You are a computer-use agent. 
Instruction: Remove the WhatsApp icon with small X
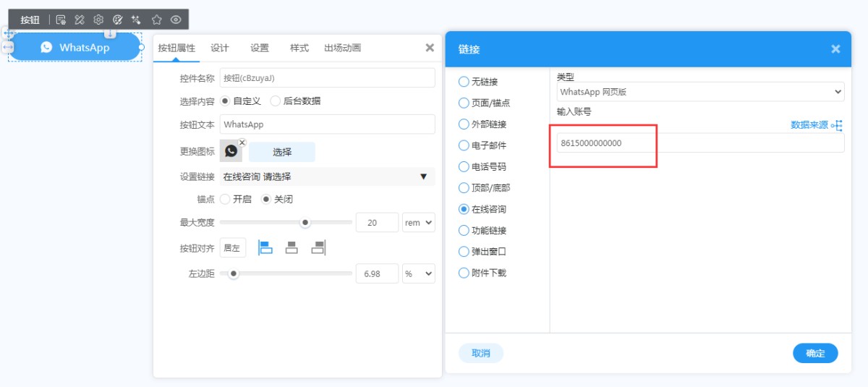[242, 143]
